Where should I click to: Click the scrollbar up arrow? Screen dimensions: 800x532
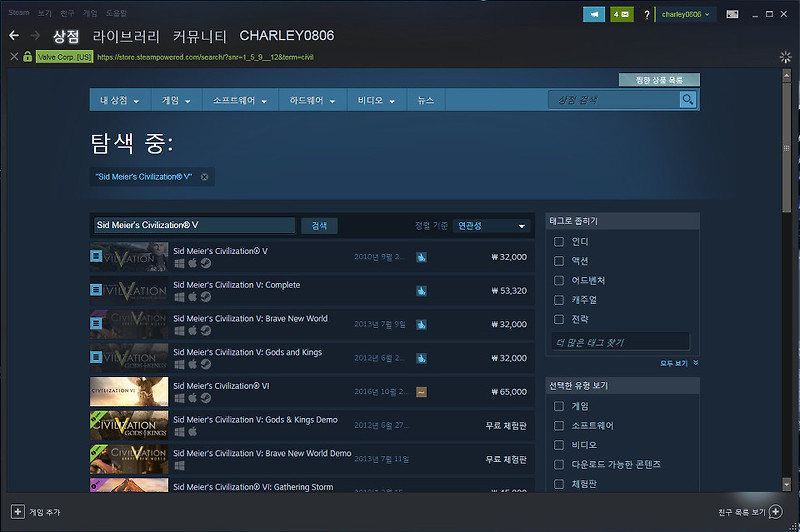pyautogui.click(x=786, y=75)
